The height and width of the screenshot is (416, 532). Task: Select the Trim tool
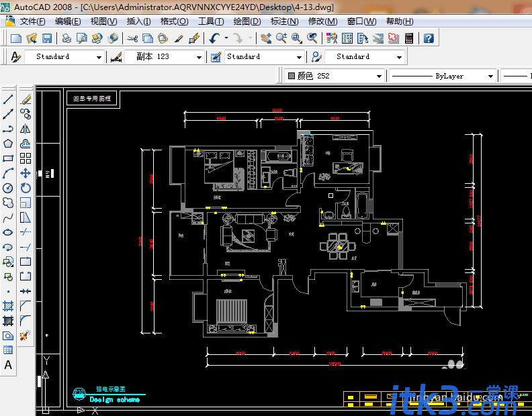pyautogui.click(x=26, y=232)
